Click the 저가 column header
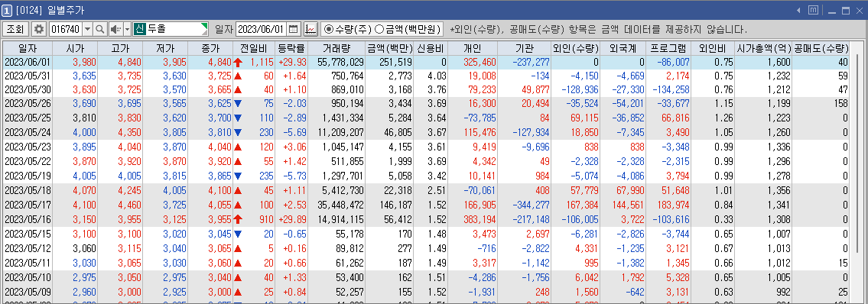The height and width of the screenshot is (304, 868). coord(165,48)
